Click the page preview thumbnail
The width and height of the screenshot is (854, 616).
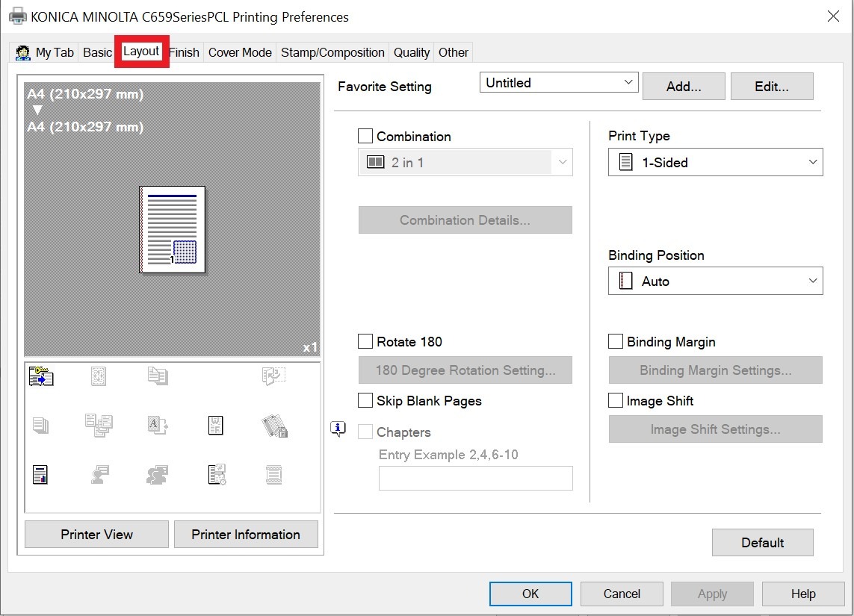point(173,229)
